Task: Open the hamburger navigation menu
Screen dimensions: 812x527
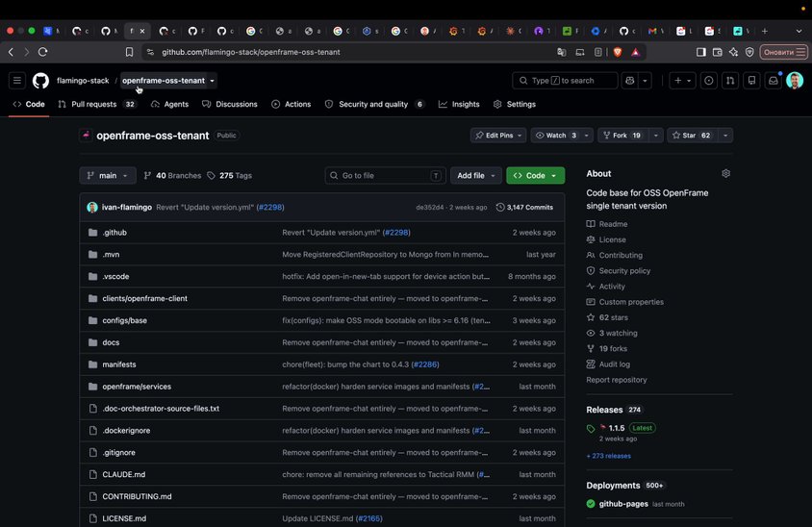Action: pyautogui.click(x=17, y=80)
